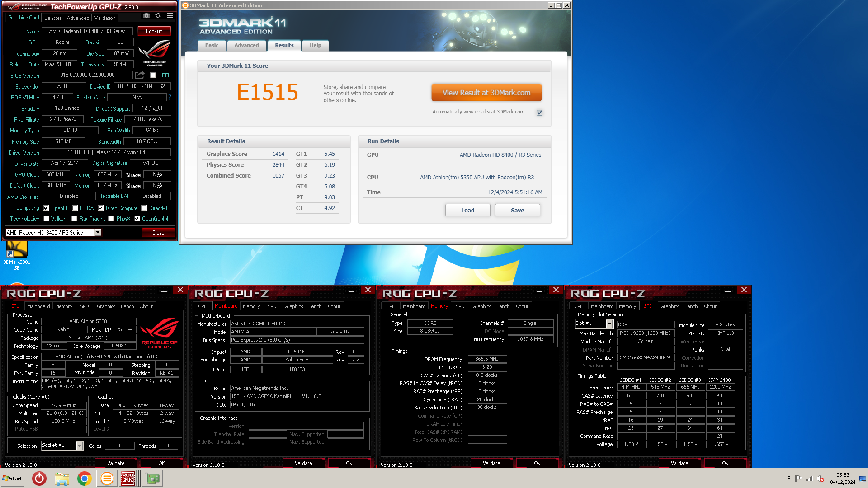This screenshot has width=868, height=488.
Task: Toggle the UEFI checkbox in GPU-Z
Action: (x=153, y=75)
